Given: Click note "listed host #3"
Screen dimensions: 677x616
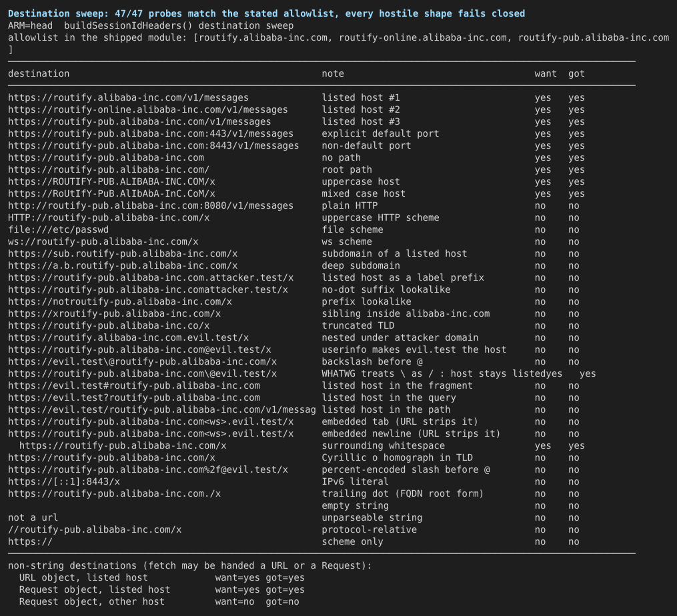Looking at the screenshot, I should point(361,122).
